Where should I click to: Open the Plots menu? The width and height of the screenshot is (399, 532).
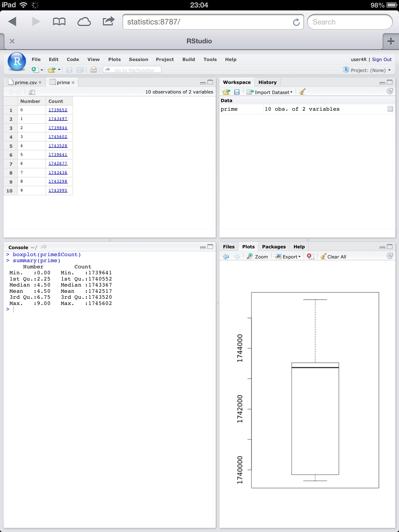115,59
